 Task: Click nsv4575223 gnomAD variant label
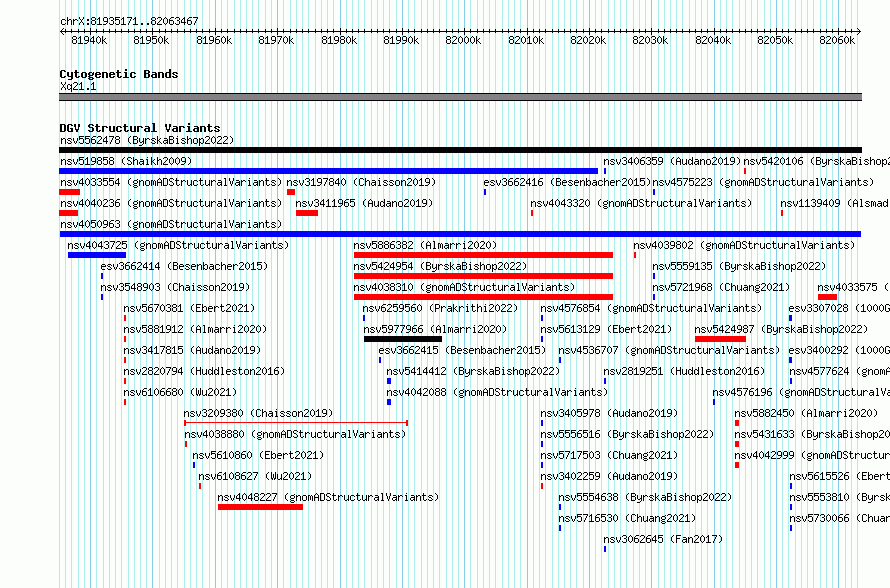point(763,182)
